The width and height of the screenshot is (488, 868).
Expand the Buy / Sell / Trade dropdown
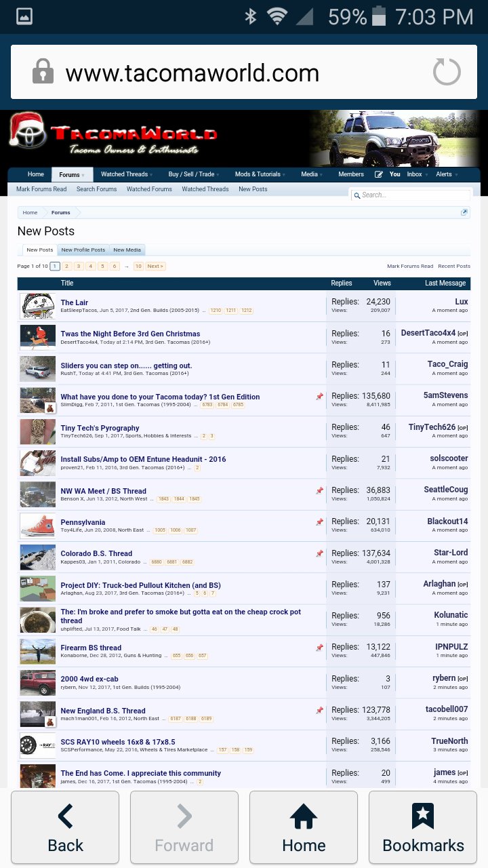218,175
